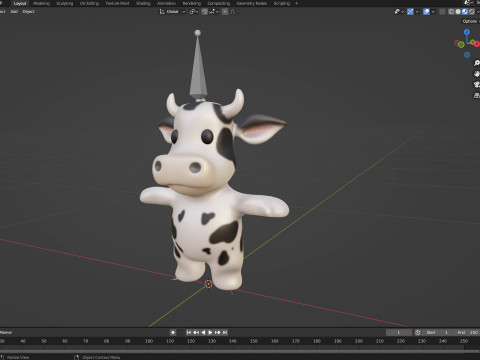The image size is (480, 360).
Task: Click frame 120 on timeline ruler
Action: pyautogui.click(x=191, y=341)
